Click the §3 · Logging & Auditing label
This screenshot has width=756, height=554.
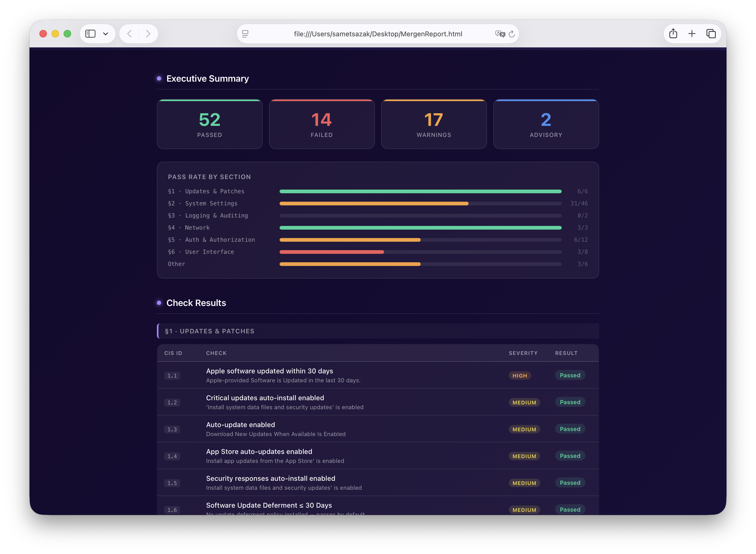point(208,216)
